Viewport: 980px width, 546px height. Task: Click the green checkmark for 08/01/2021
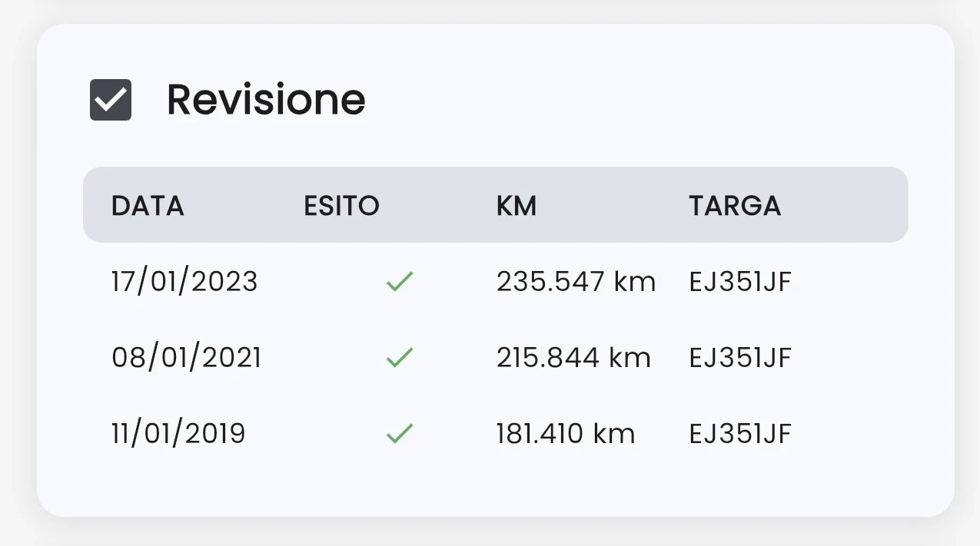click(400, 356)
